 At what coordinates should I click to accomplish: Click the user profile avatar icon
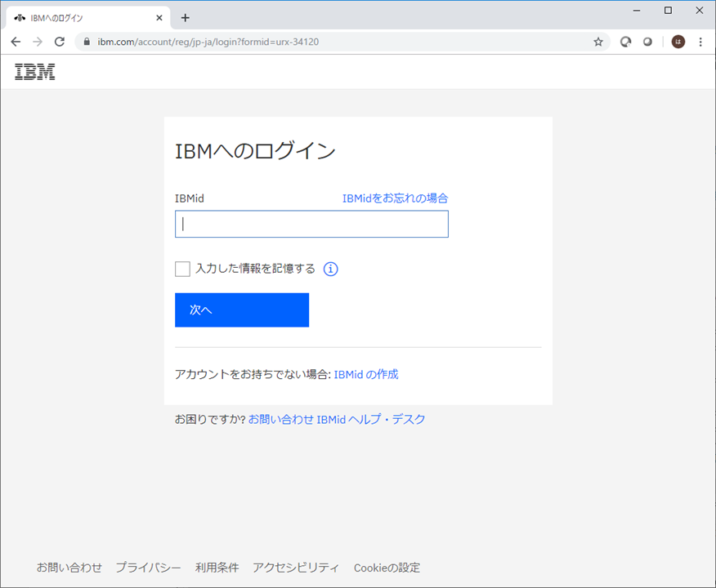click(x=678, y=42)
